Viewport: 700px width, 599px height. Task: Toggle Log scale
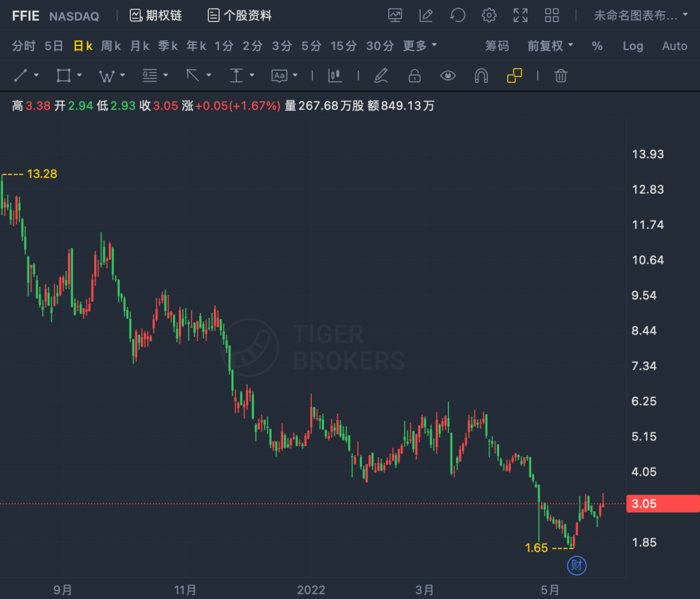pyautogui.click(x=633, y=45)
